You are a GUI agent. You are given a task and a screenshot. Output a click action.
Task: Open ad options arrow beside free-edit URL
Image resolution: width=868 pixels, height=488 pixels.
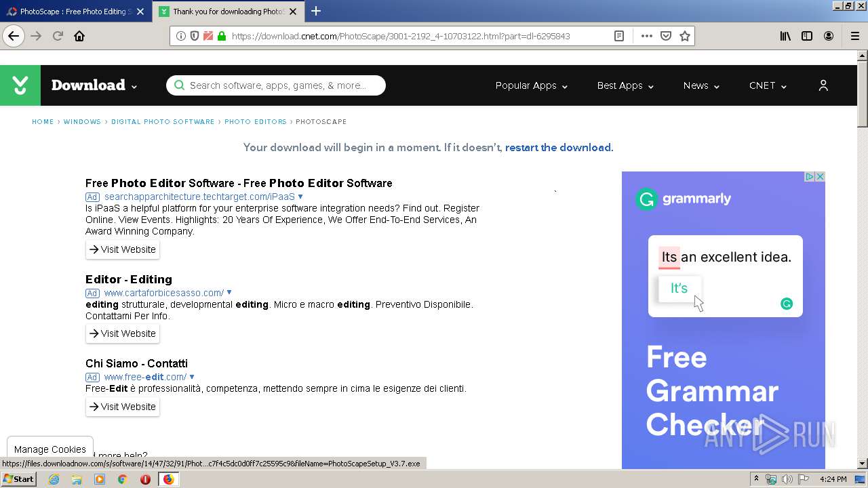192,377
